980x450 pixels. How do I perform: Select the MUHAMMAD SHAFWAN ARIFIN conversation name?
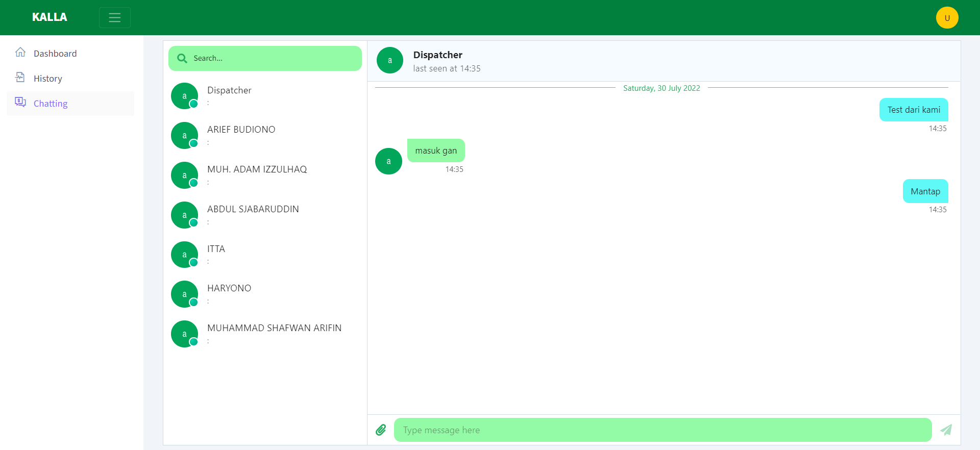pyautogui.click(x=274, y=328)
